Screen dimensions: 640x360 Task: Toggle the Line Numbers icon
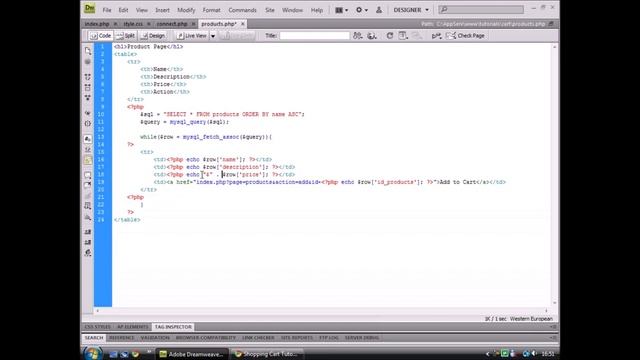[x=88, y=139]
